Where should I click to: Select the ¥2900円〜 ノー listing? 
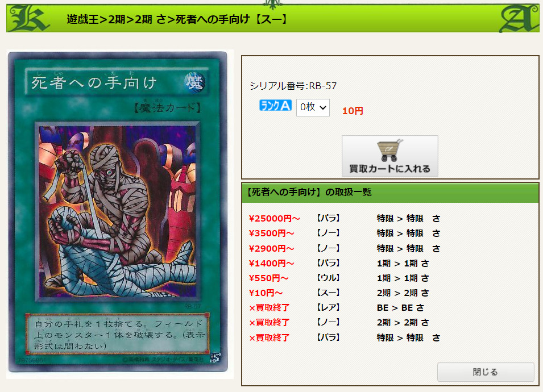tap(344, 248)
